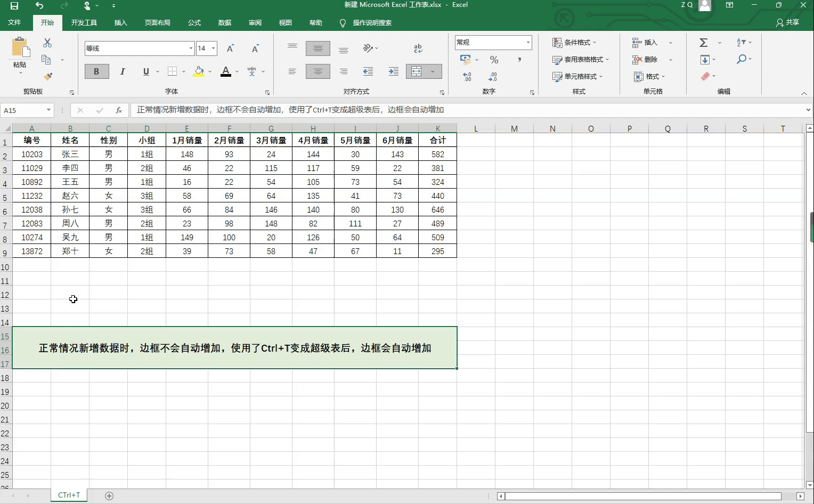
Task: Show the phonetic guide (wén) options
Action: (x=252, y=71)
